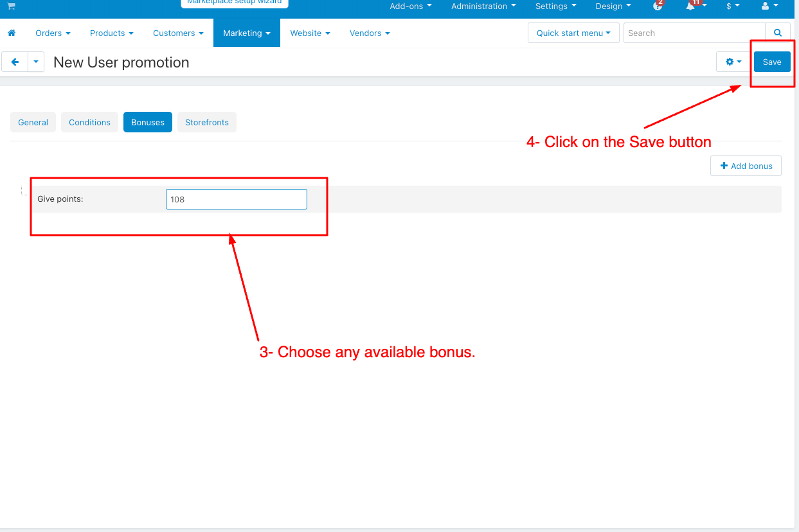
Task: Switch to the Storefronts tab
Action: (206, 122)
